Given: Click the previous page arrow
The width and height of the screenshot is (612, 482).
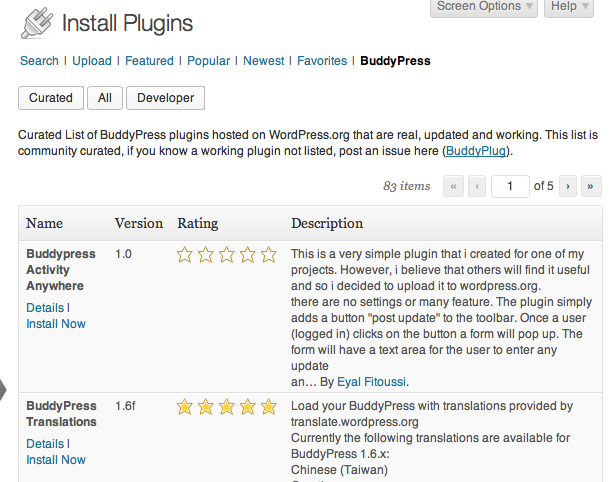Looking at the screenshot, I should click(477, 186).
